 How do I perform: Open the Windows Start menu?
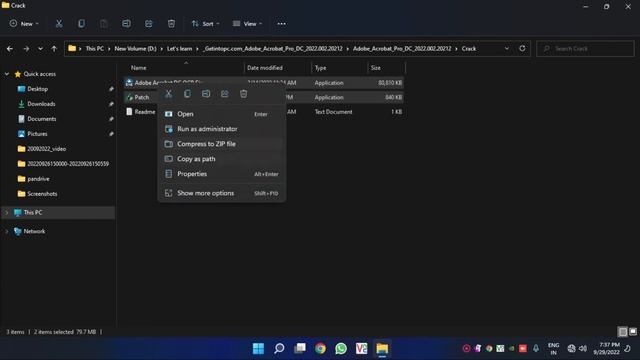(258, 349)
